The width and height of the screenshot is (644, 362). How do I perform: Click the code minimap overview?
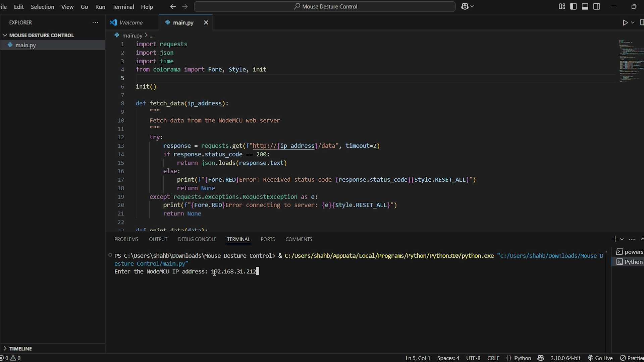point(631,60)
